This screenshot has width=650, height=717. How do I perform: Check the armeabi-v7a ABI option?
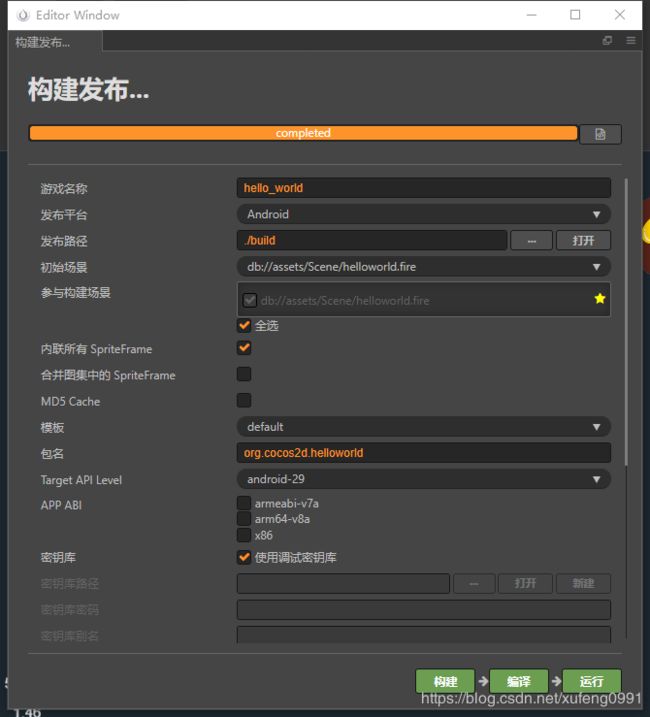(244, 503)
